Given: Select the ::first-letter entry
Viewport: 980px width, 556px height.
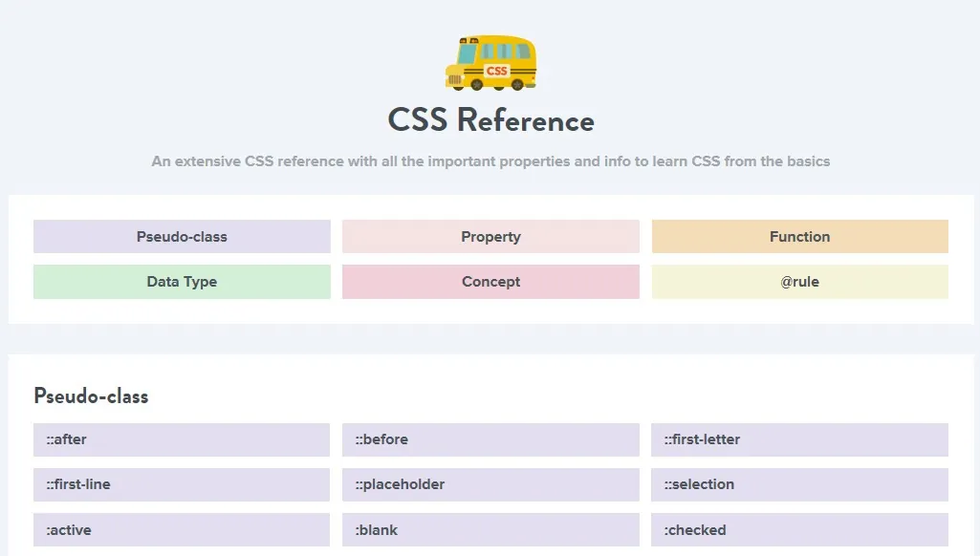Looking at the screenshot, I should pos(800,439).
